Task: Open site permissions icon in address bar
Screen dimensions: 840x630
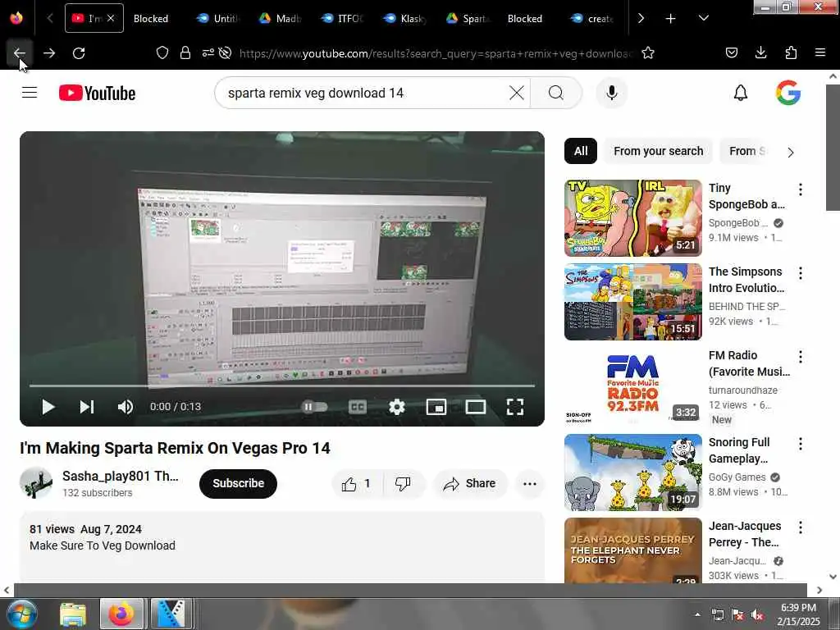Action: point(208,52)
